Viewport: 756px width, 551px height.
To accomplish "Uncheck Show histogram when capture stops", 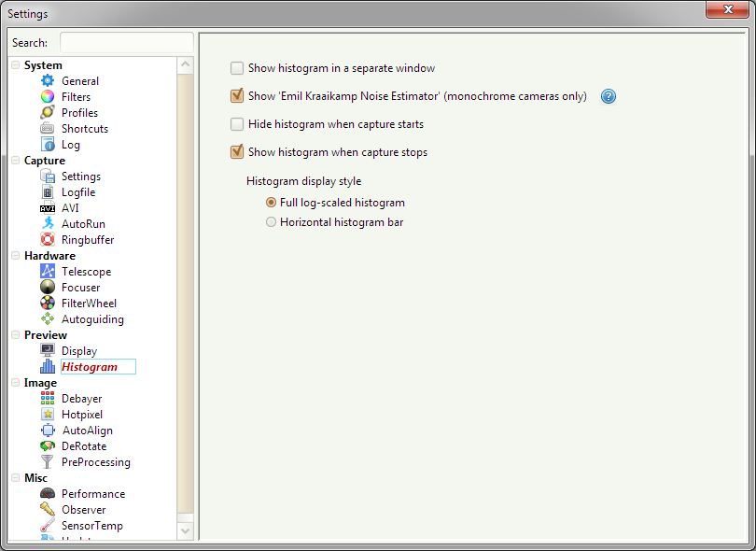I will 237,152.
